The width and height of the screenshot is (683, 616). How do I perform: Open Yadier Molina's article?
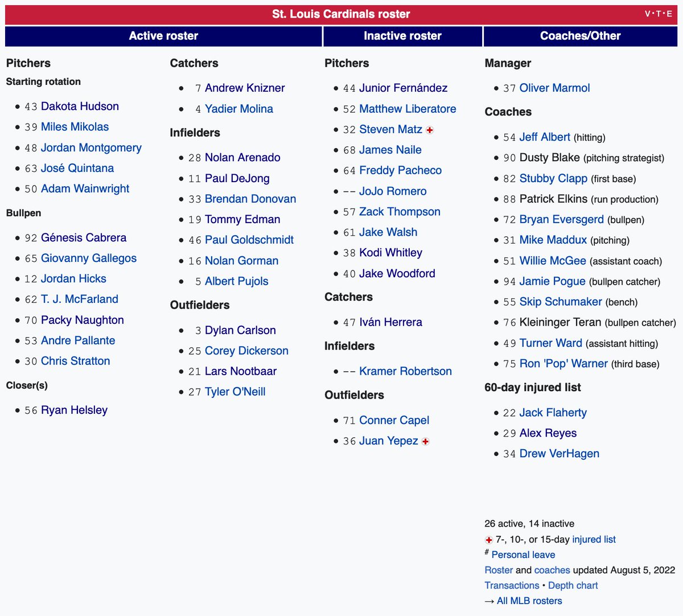[239, 109]
